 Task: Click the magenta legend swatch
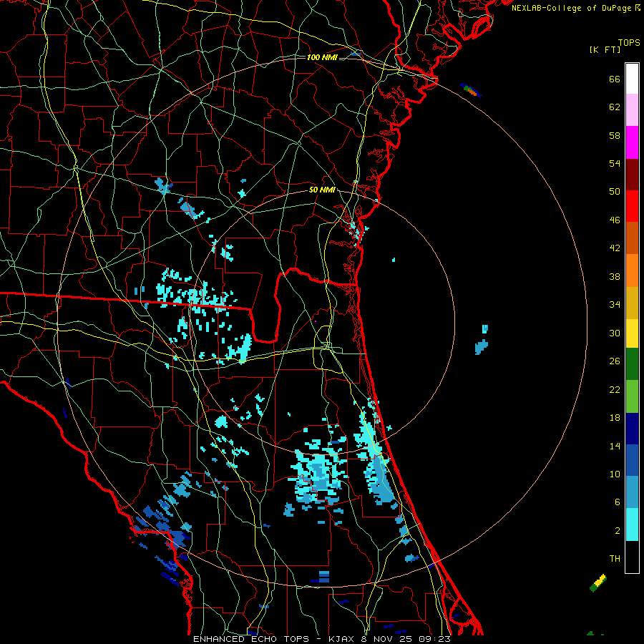click(x=632, y=142)
